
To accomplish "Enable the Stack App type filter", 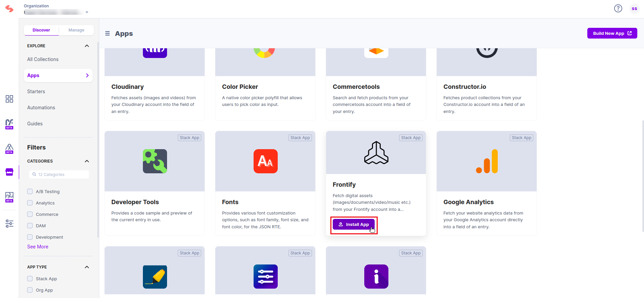I will [x=30, y=279].
